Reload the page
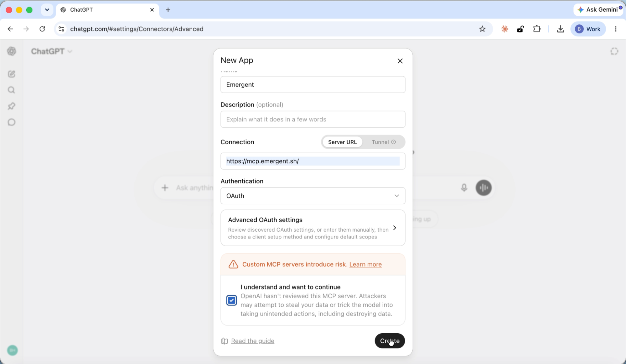The width and height of the screenshot is (626, 364). pyautogui.click(x=42, y=29)
